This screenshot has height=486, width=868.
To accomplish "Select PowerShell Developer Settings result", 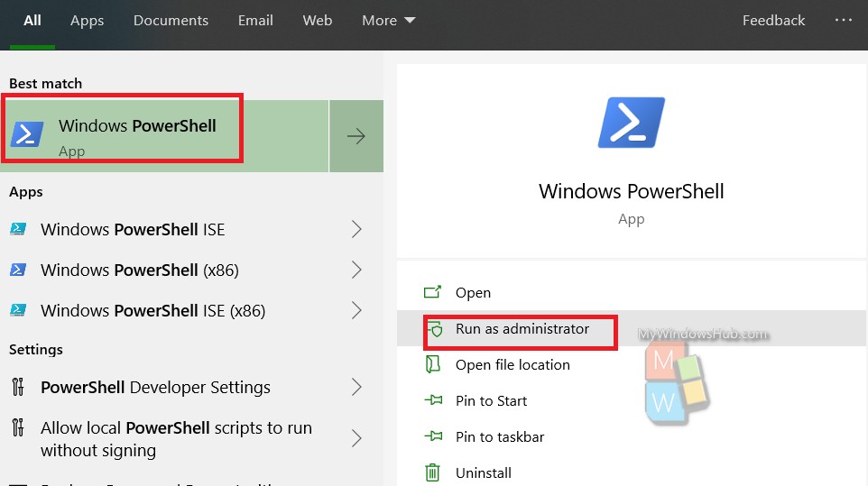I will pos(155,387).
